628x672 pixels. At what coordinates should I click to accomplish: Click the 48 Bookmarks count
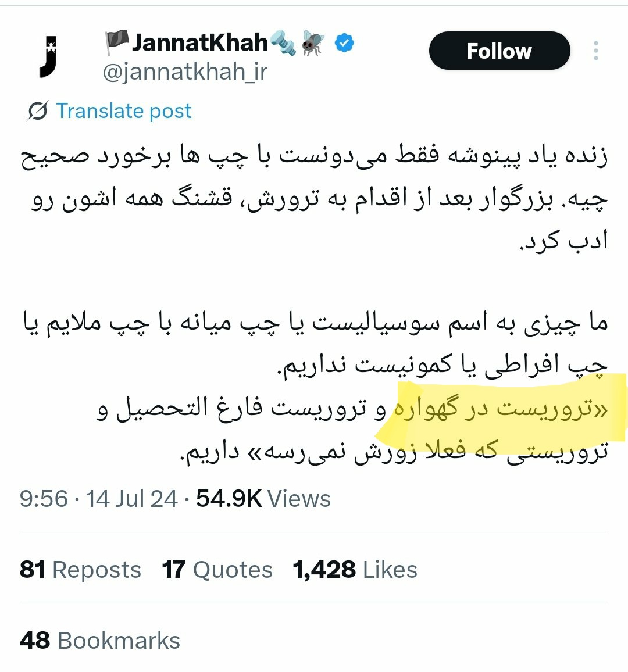click(100, 640)
